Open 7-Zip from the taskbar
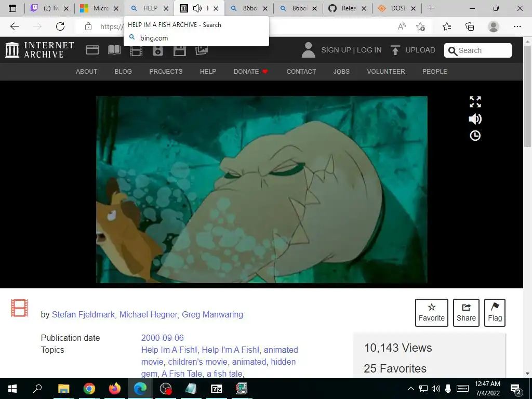Image resolution: width=532 pixels, height=399 pixels. coord(217,389)
